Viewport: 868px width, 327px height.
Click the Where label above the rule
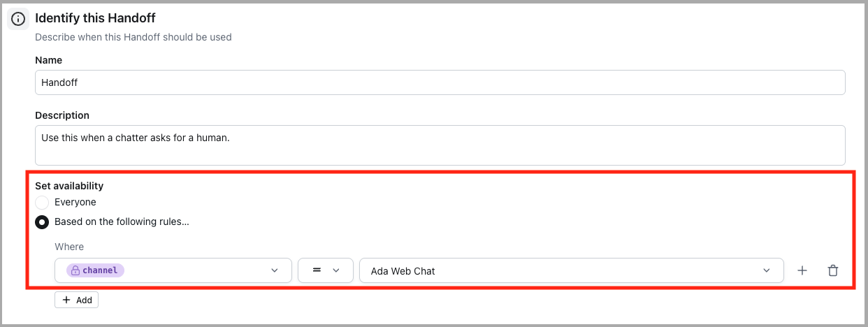(69, 247)
